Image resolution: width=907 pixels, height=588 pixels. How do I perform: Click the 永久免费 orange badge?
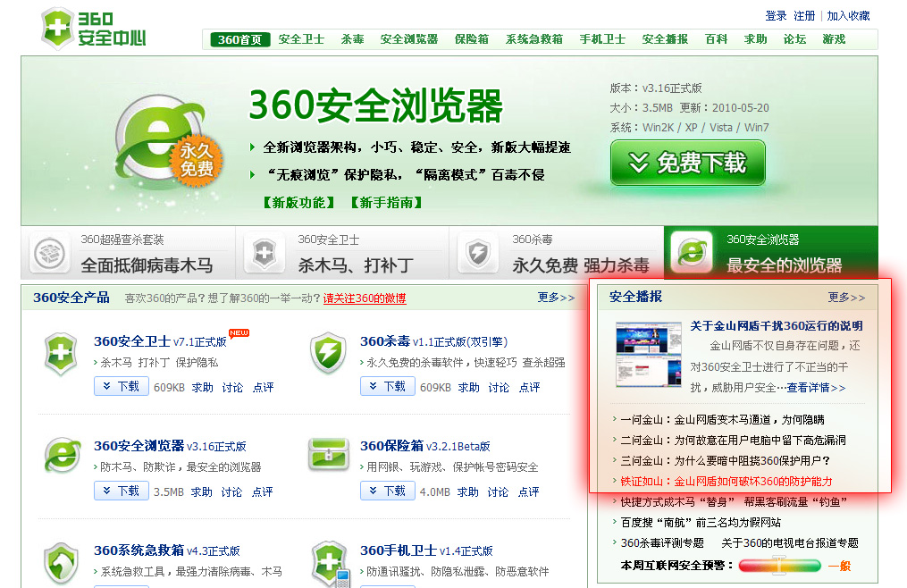coord(197,160)
